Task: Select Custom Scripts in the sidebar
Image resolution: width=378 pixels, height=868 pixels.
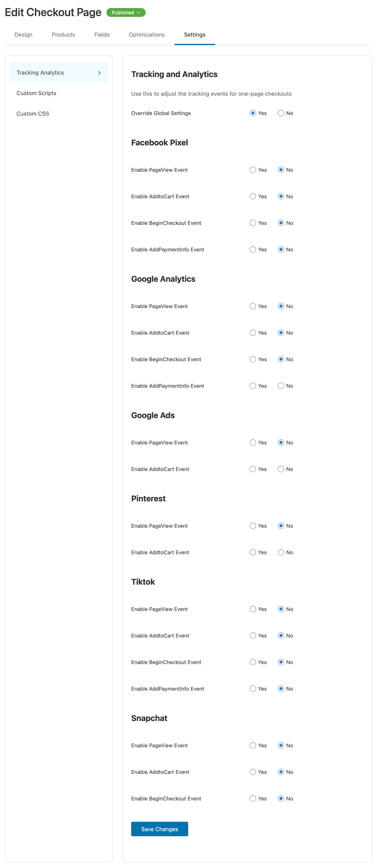Action: 36,93
